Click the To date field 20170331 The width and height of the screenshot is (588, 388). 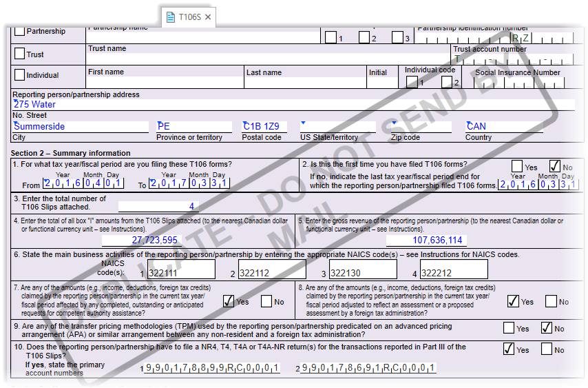(189, 183)
